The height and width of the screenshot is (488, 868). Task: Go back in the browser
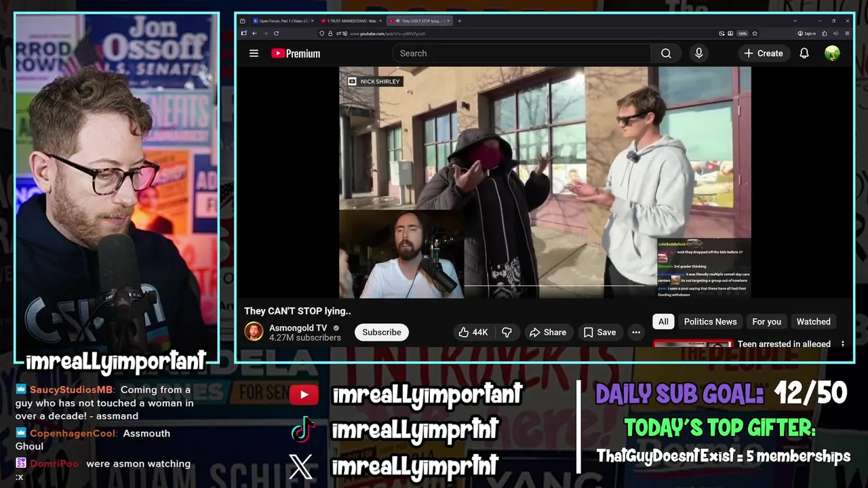click(x=254, y=33)
